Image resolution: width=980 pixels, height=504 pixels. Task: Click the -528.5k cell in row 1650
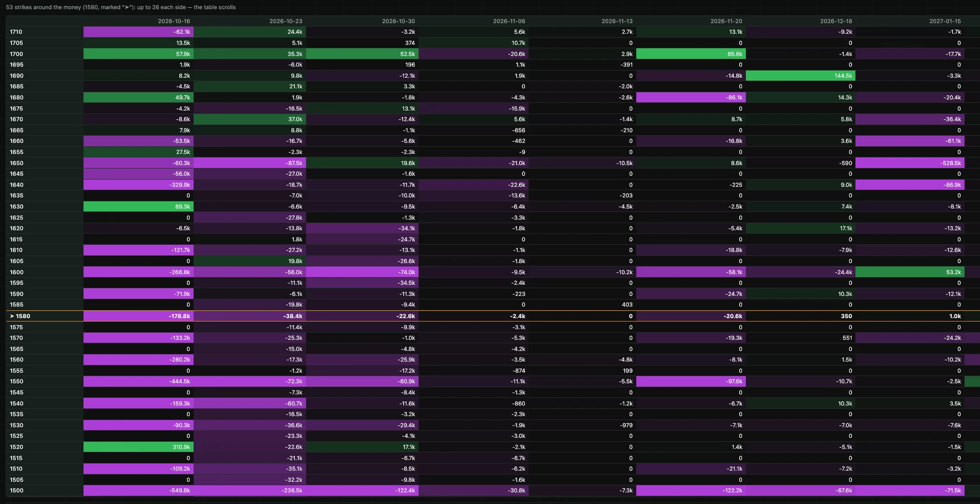point(910,163)
